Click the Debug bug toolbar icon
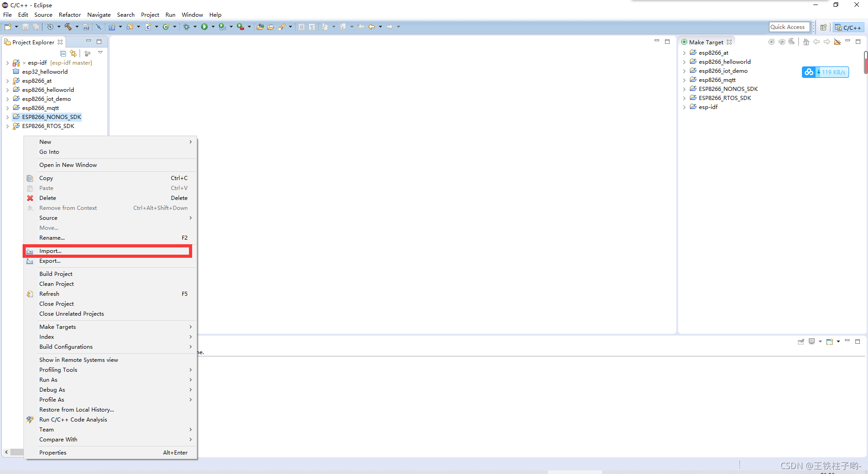 (186, 27)
